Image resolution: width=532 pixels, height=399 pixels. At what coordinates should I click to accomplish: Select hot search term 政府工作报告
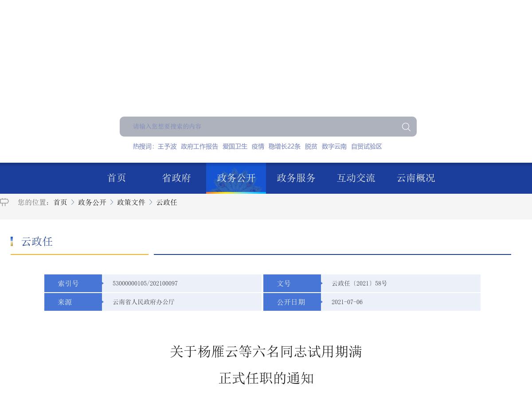pos(199,146)
